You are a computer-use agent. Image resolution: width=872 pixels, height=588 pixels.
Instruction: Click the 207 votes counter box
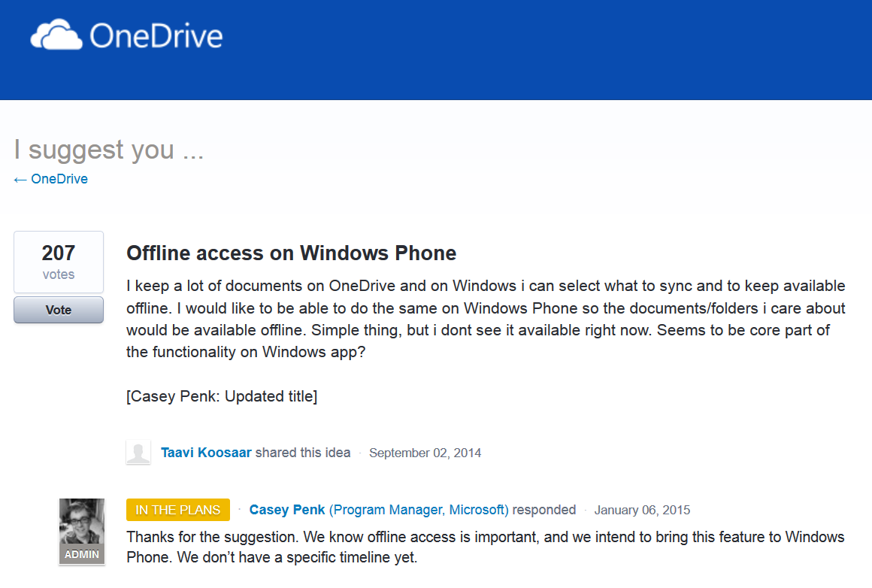[x=59, y=262]
